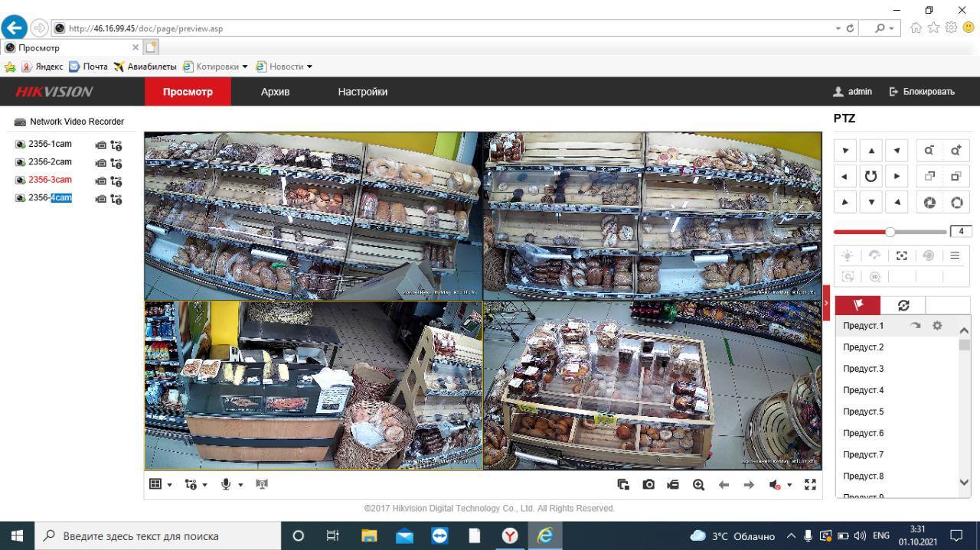Image resolution: width=980 pixels, height=550 pixels.
Task: Click the admin user link
Action: (853, 92)
